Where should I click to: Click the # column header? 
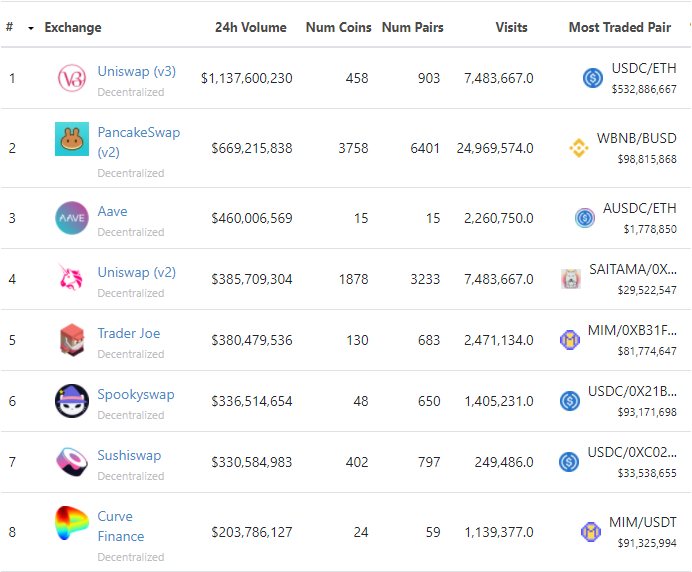9,27
